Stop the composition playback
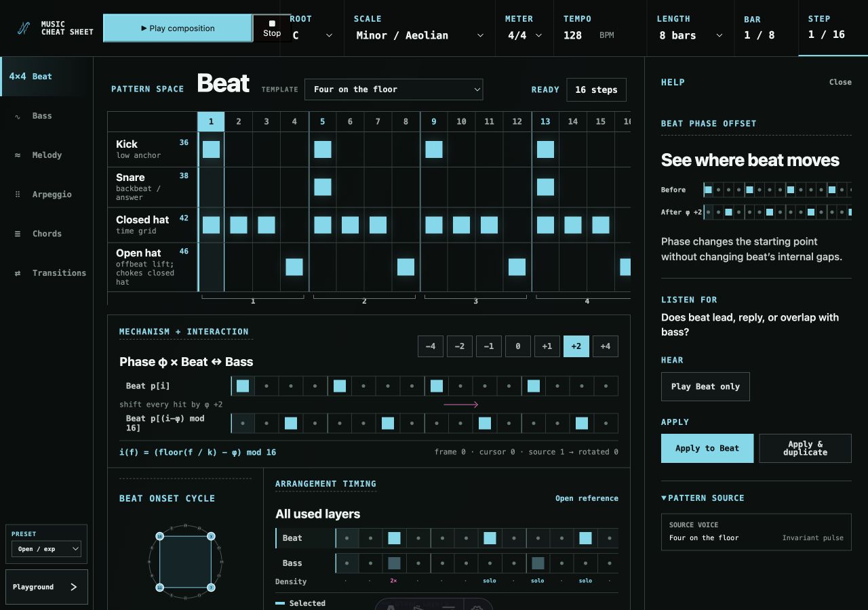Viewport: 868px width, 610px height. tap(272, 28)
